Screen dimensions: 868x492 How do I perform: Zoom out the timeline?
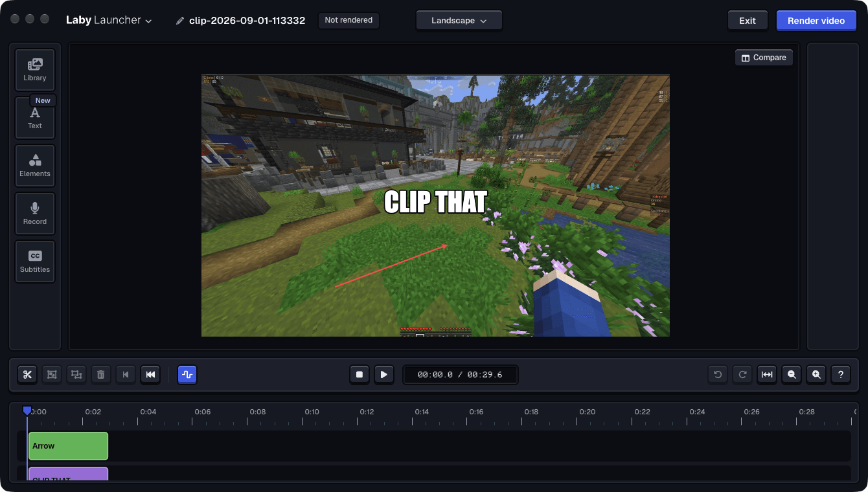coord(792,374)
